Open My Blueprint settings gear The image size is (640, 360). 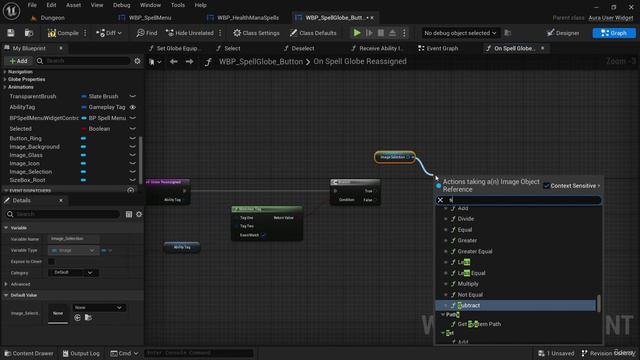(138, 61)
